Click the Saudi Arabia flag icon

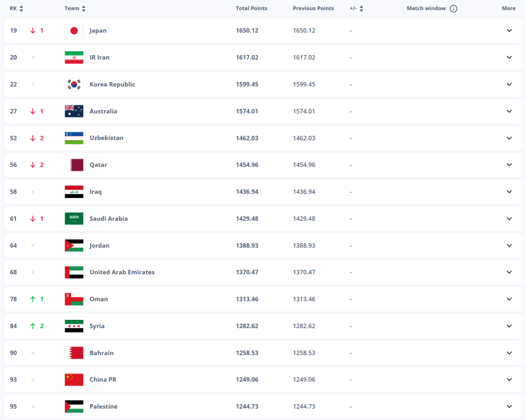click(x=74, y=218)
